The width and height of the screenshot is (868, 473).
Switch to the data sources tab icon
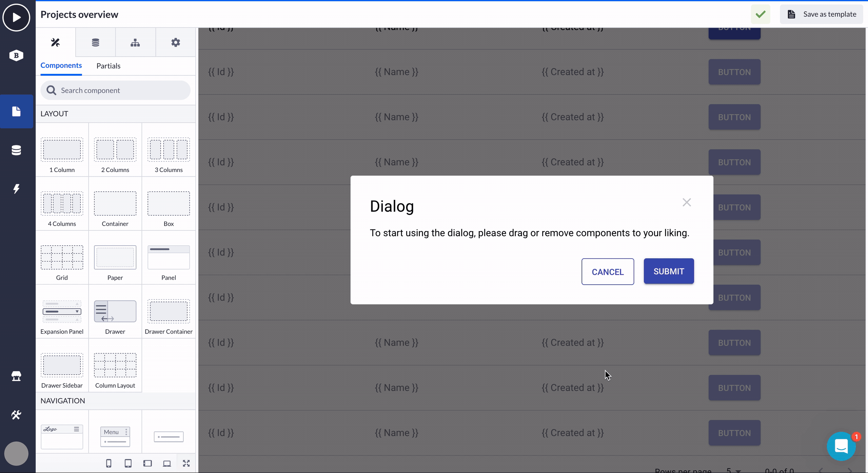[x=96, y=42]
